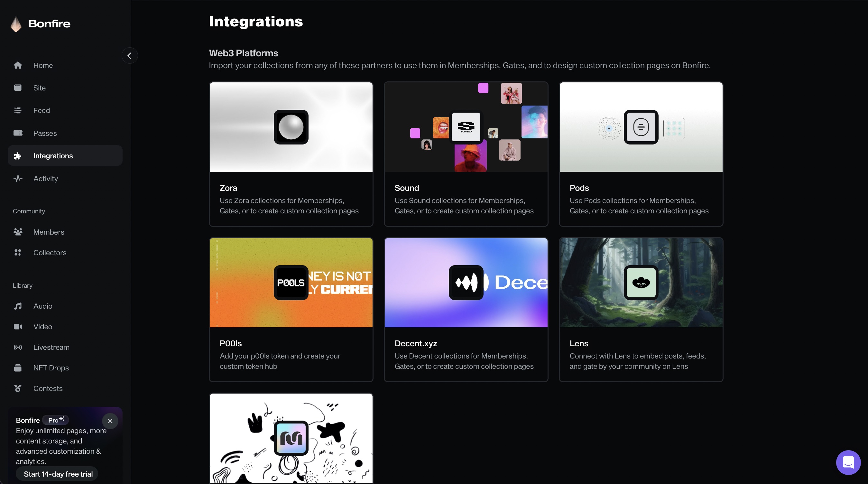Click the Bonfire wordmark in sidebar
The image size is (868, 484).
[49, 23]
